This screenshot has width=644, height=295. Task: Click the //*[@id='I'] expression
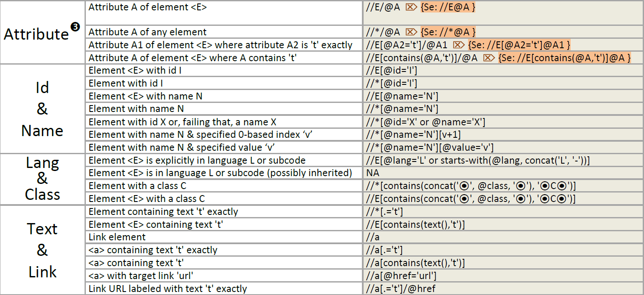point(392,83)
